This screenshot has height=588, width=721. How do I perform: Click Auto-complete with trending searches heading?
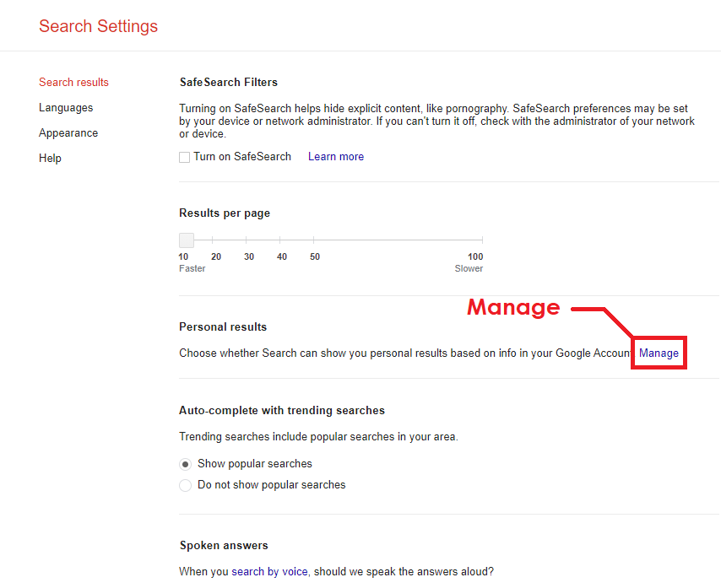(x=281, y=410)
